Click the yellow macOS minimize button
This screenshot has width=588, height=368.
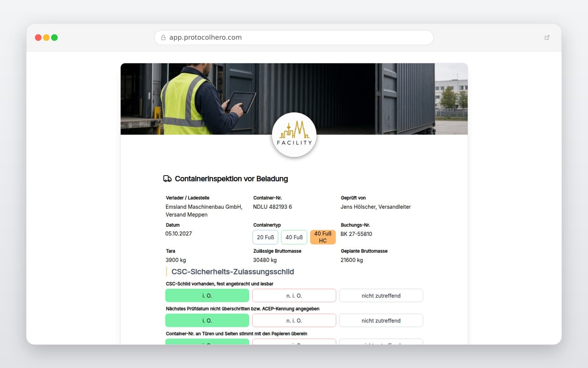click(46, 38)
